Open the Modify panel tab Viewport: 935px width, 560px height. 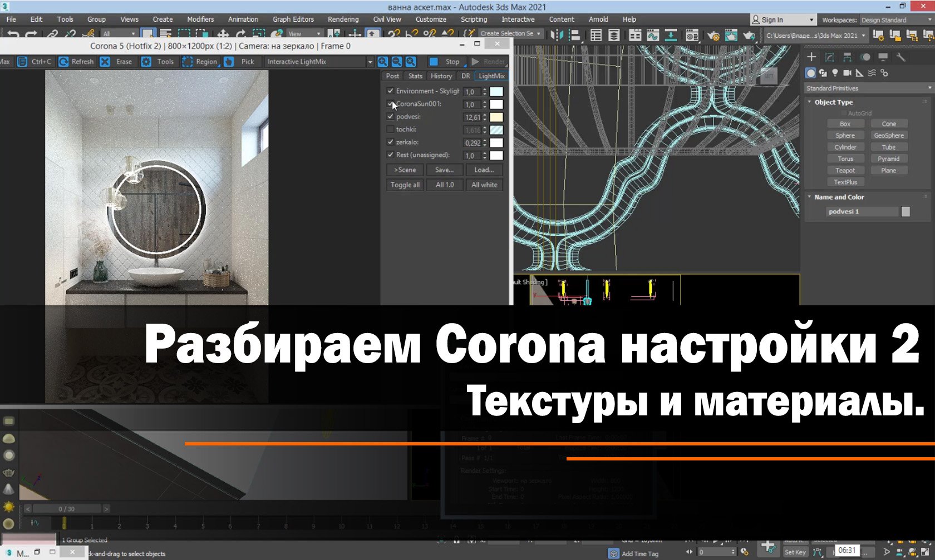click(x=829, y=57)
